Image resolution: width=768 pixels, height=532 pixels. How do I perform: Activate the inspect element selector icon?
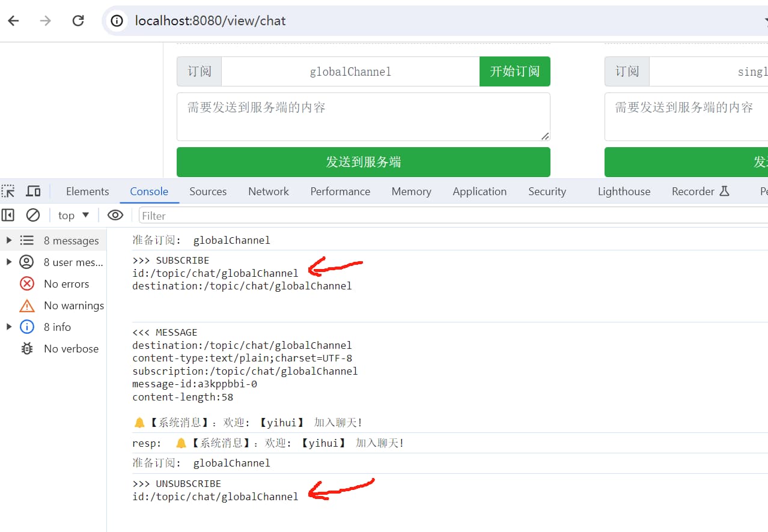click(8, 192)
